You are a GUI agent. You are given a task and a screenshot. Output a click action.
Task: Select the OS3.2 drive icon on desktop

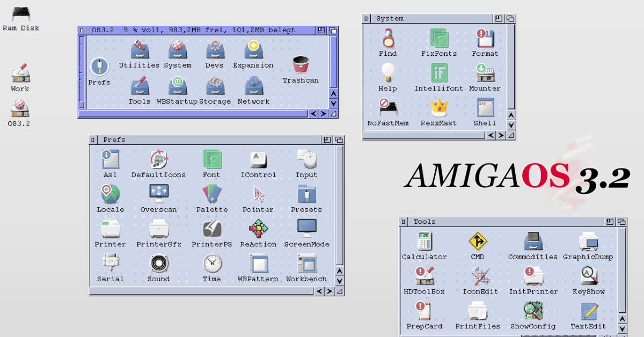point(19,108)
